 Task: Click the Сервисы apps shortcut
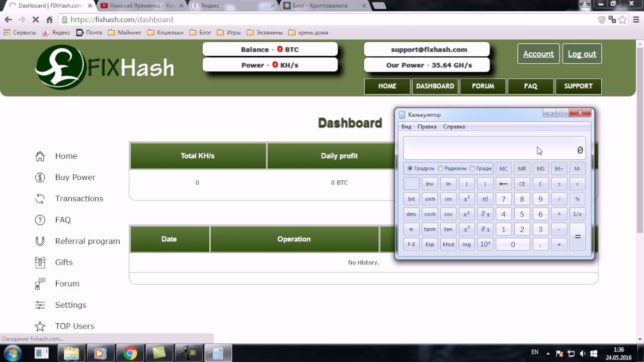(x=20, y=32)
